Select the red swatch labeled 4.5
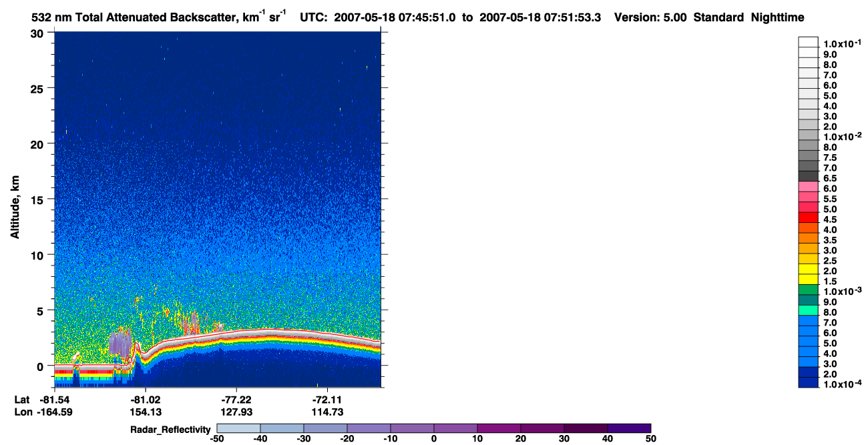 pos(809,217)
